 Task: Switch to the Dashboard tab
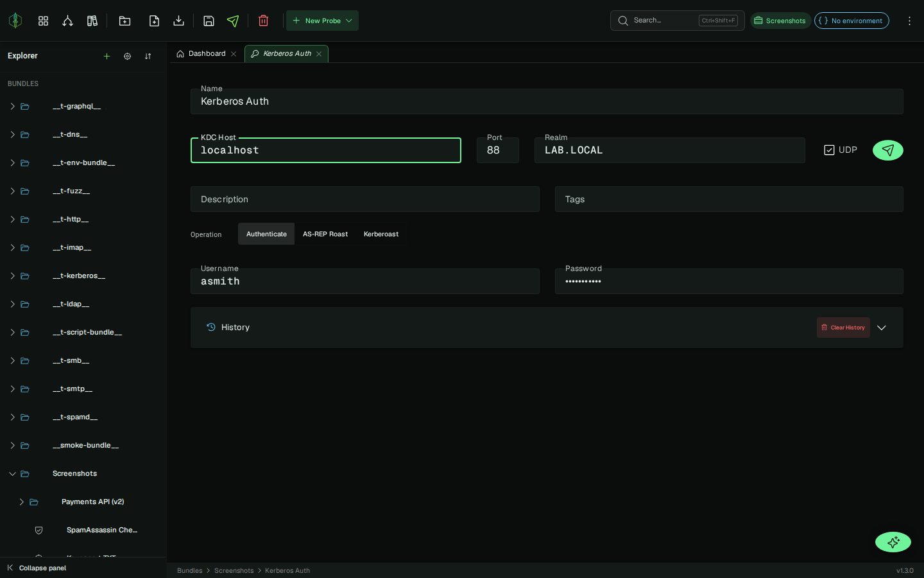(207, 54)
